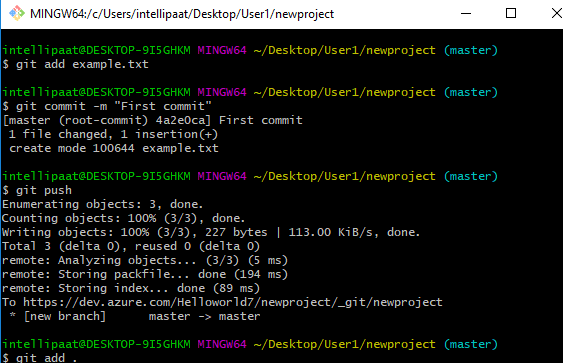Click the window title MINGW64:/c/Users/intellipaat/Desktop/User1/newproject
This screenshot has height=363, width=563.
[182, 14]
